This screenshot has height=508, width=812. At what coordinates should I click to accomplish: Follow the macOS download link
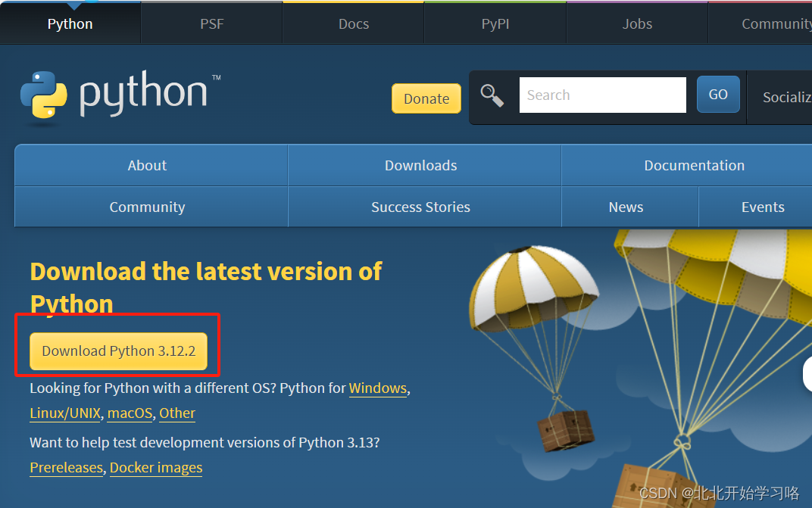point(130,413)
